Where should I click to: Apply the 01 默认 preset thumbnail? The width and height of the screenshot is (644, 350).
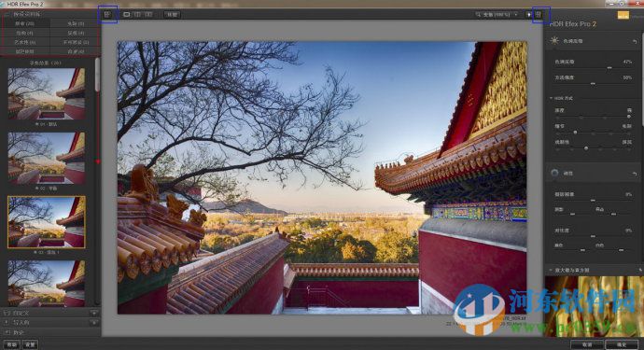47,93
